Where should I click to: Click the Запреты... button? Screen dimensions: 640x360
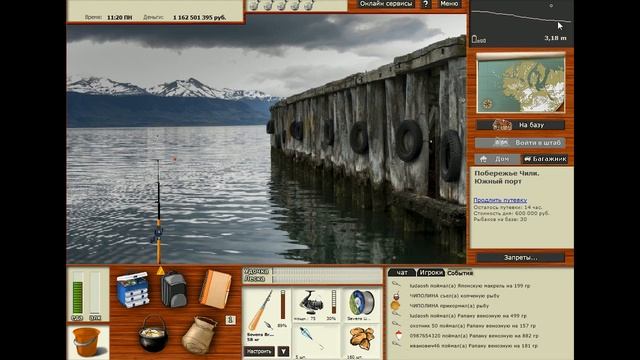521,258
